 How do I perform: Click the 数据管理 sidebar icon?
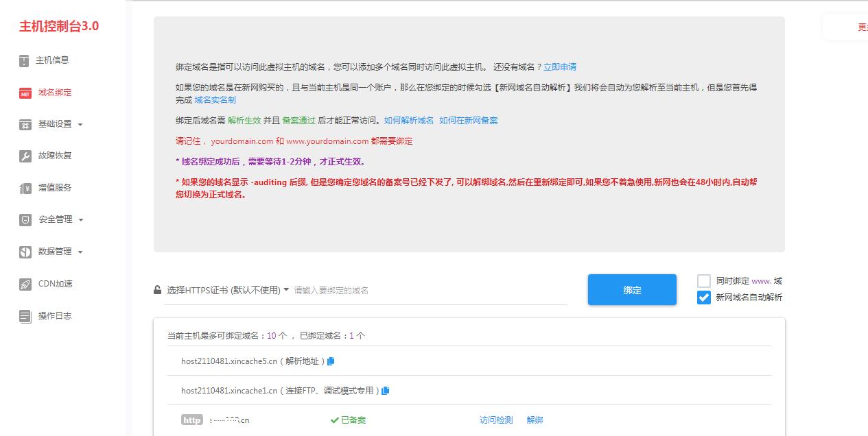25,252
